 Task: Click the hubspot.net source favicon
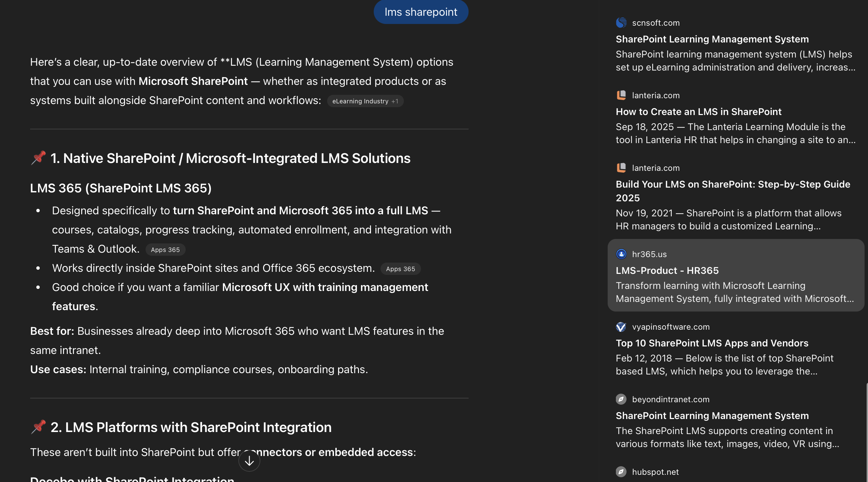tap(621, 472)
